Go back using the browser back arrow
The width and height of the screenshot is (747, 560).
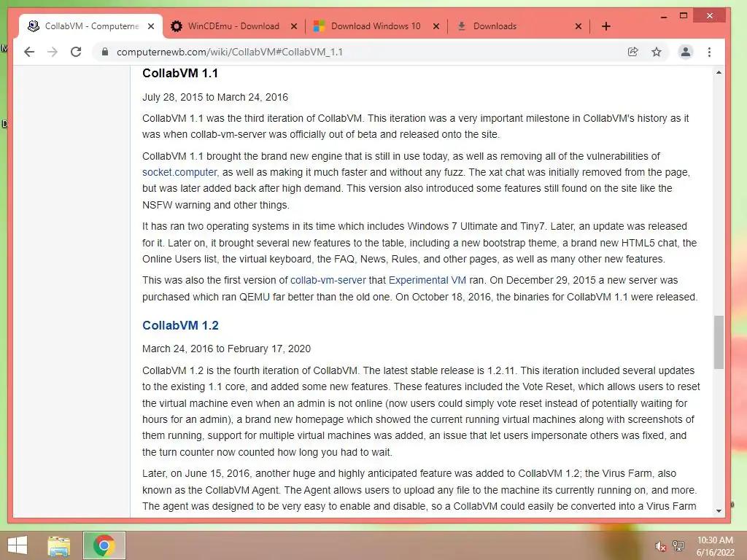pyautogui.click(x=29, y=52)
